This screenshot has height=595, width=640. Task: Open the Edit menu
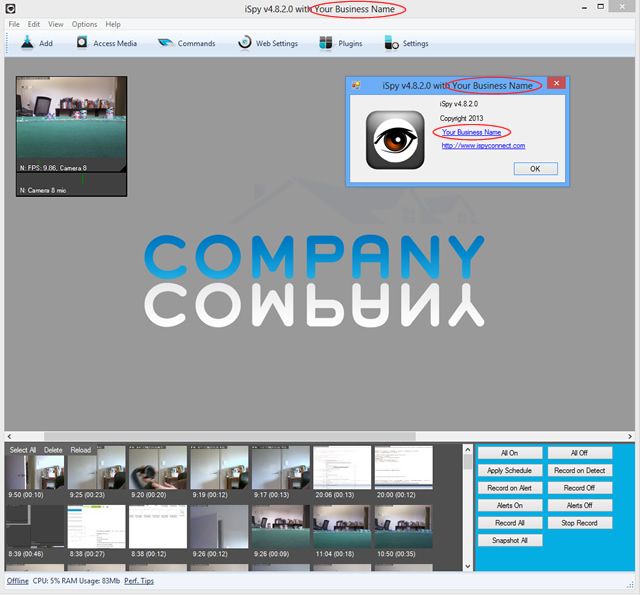click(x=33, y=24)
